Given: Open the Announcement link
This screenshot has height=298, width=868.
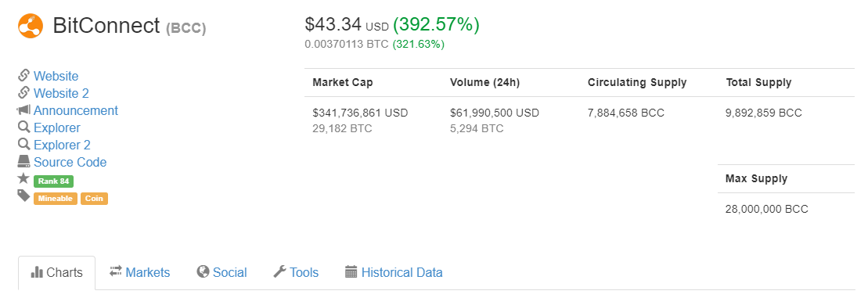Looking at the screenshot, I should tap(76, 110).
